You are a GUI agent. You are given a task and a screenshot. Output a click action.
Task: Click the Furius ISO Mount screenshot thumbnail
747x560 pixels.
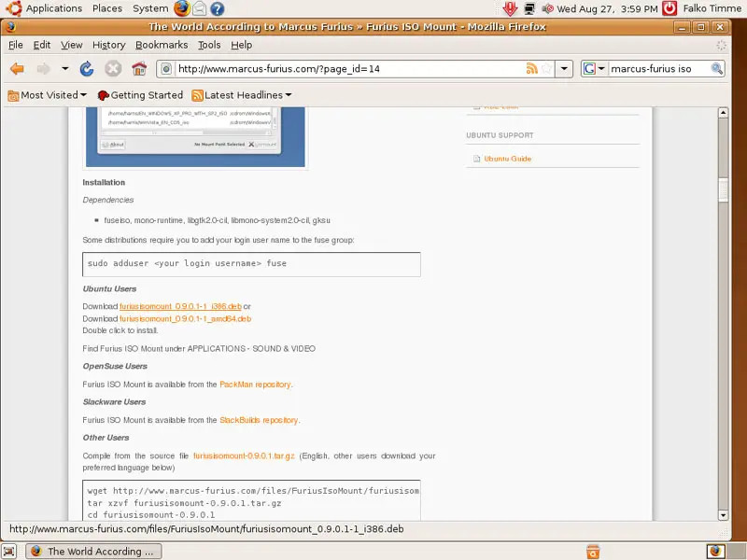(x=195, y=137)
